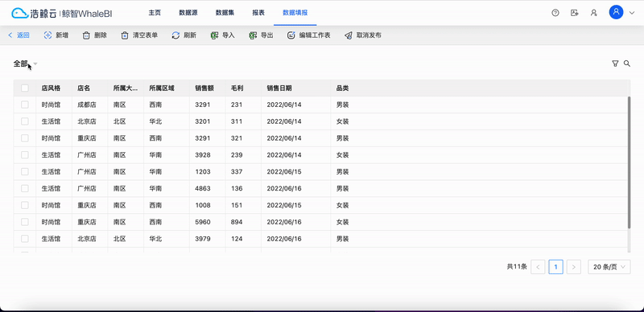Go to the 主页 tab
644x312 pixels.
155,13
